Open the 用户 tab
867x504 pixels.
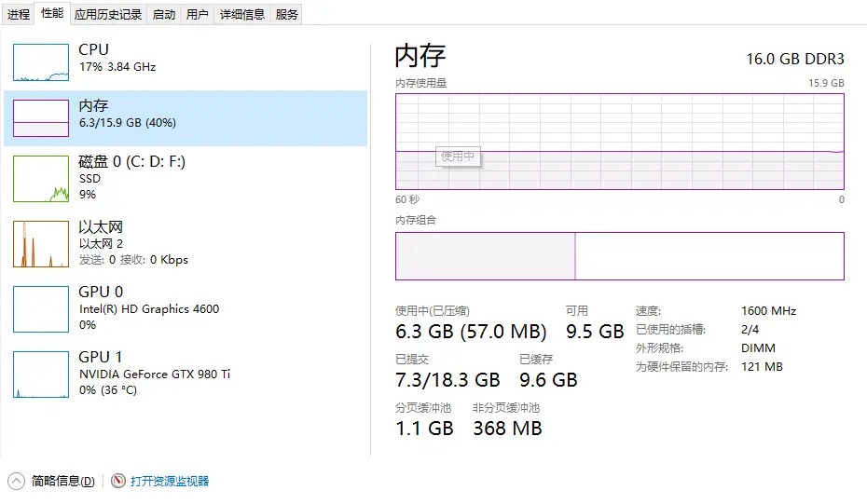[x=197, y=14]
